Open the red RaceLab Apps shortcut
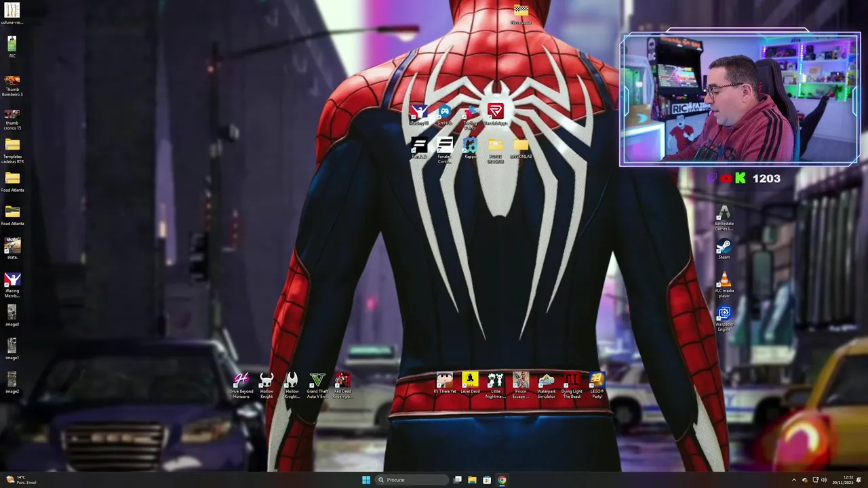The height and width of the screenshot is (488, 868). pyautogui.click(x=496, y=115)
